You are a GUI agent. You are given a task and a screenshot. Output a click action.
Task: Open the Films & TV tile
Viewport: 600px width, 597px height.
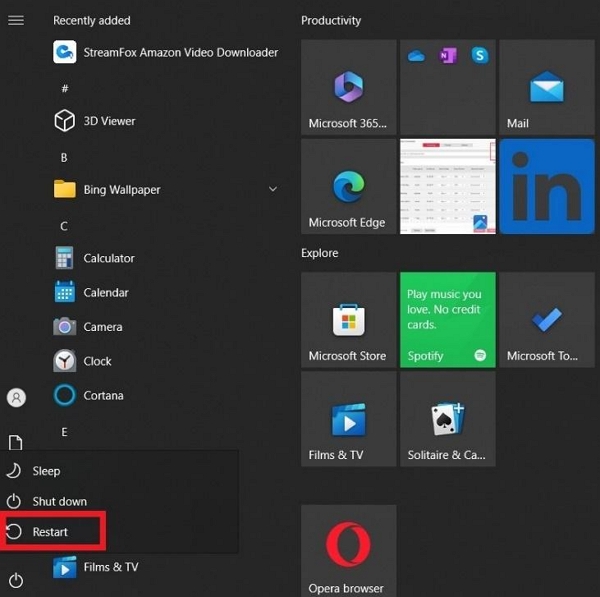tap(349, 419)
